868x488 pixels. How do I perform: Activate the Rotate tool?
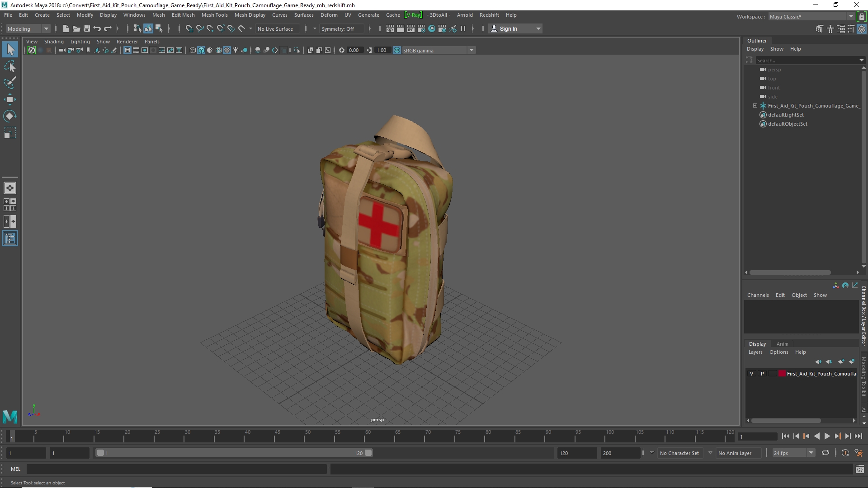(x=10, y=116)
